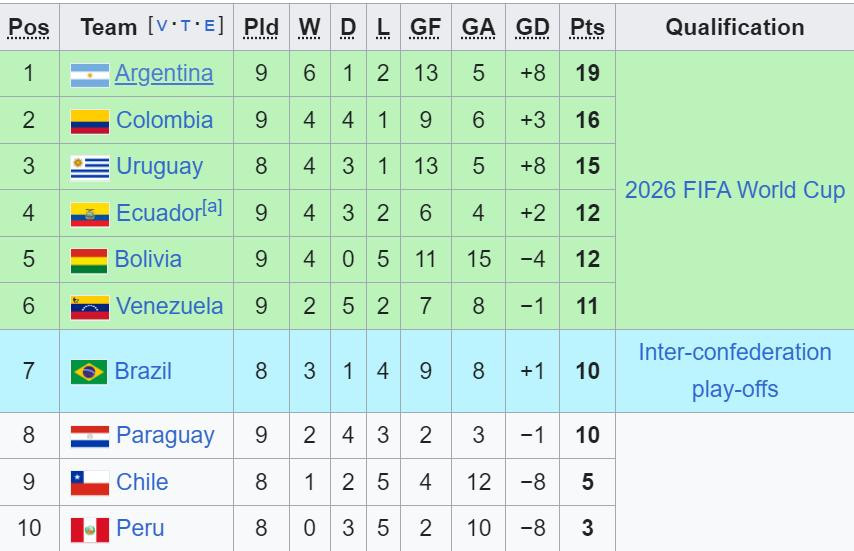This screenshot has width=854, height=551.
Task: Click the Chile flag icon
Action: [89, 483]
